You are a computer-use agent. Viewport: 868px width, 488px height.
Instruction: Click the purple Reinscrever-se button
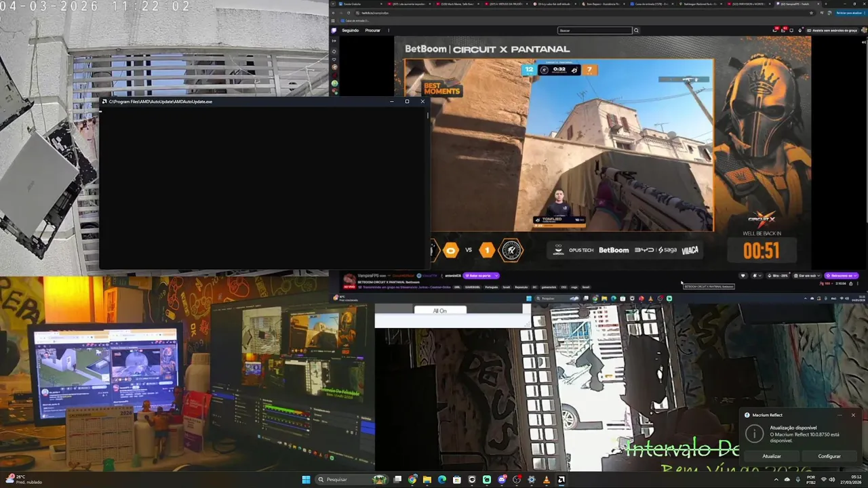click(x=842, y=275)
